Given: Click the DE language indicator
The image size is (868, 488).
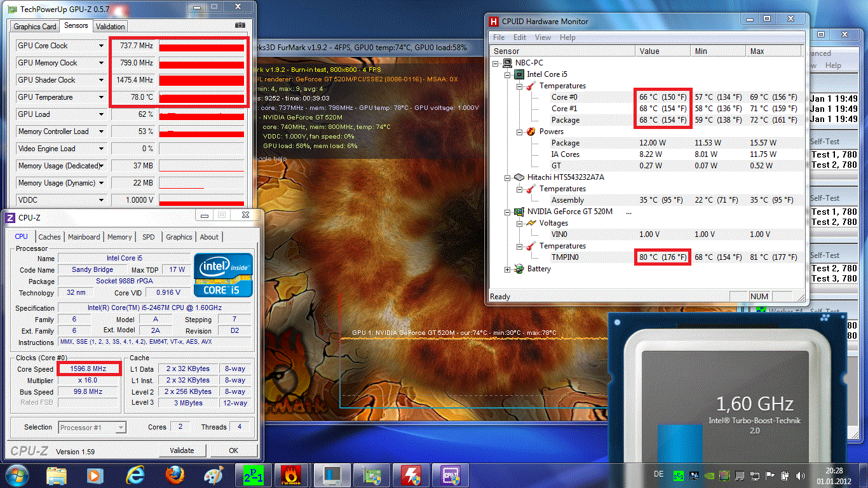Looking at the screenshot, I should coord(658,475).
